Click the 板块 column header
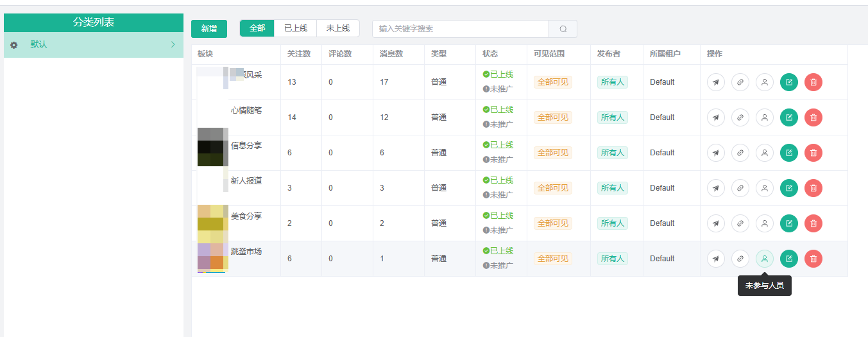868x337 pixels. point(205,54)
